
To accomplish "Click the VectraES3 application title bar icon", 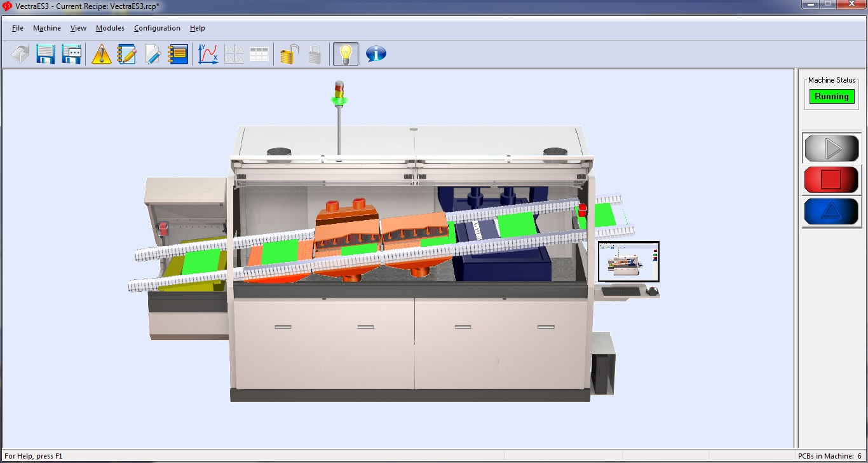I will pos(8,6).
